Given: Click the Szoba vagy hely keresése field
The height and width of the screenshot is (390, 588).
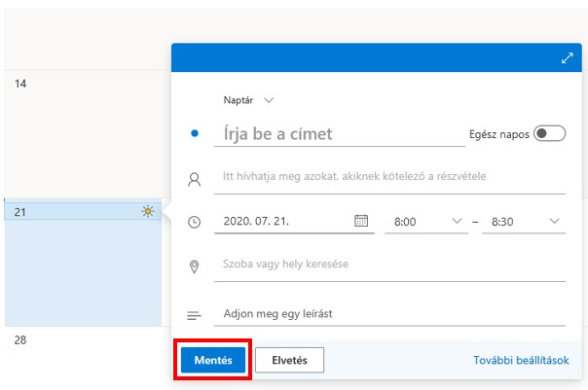Looking at the screenshot, I should pos(390,265).
